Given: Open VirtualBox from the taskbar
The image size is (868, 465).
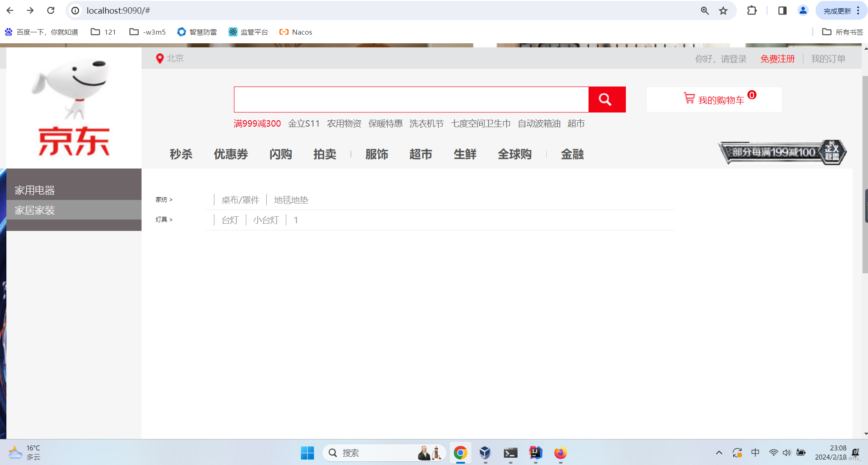Looking at the screenshot, I should pos(485,453).
